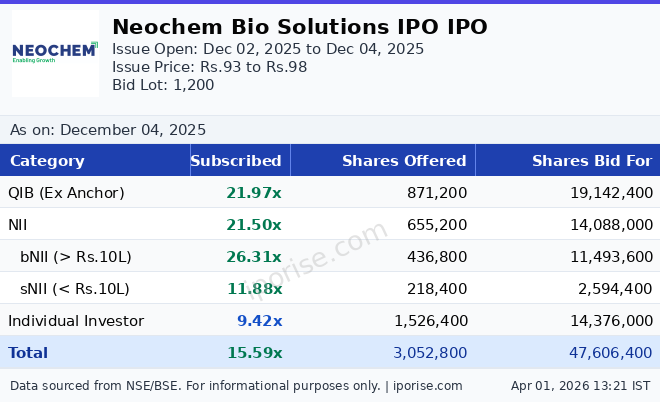Select the 15.59x total subscription figure

click(x=254, y=353)
